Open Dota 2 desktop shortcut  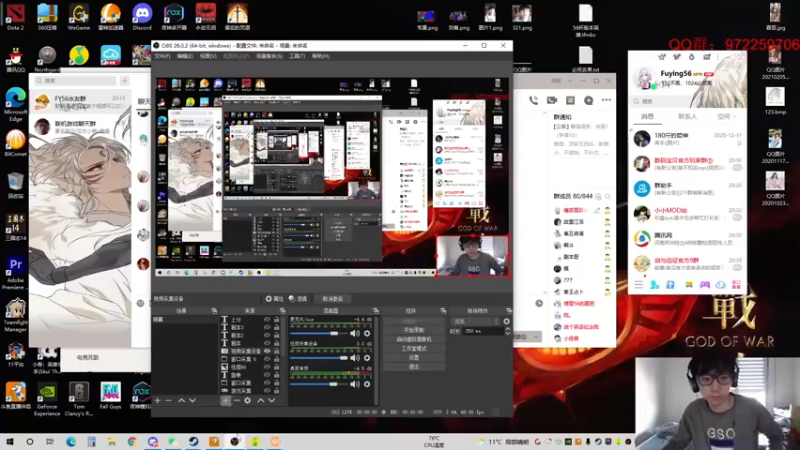(x=15, y=17)
